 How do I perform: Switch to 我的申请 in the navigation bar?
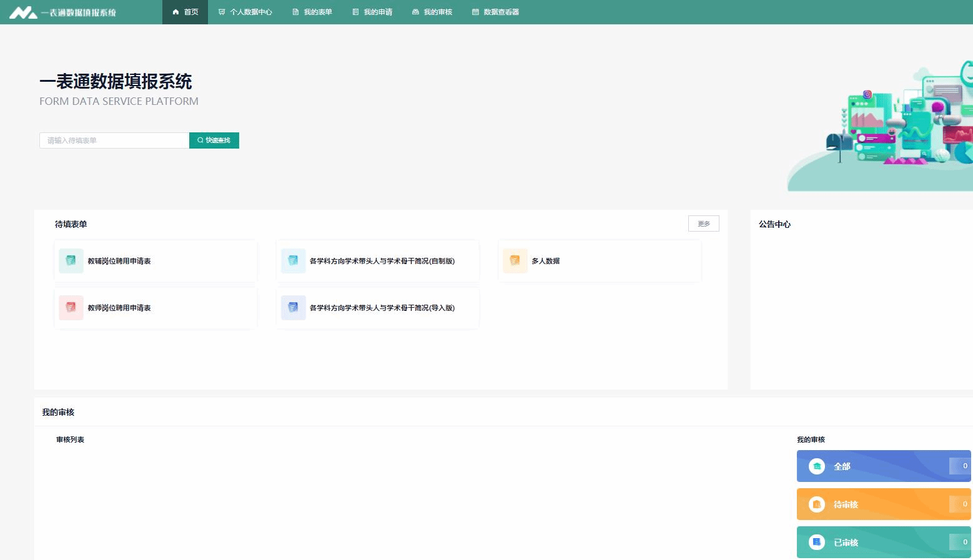coord(372,12)
